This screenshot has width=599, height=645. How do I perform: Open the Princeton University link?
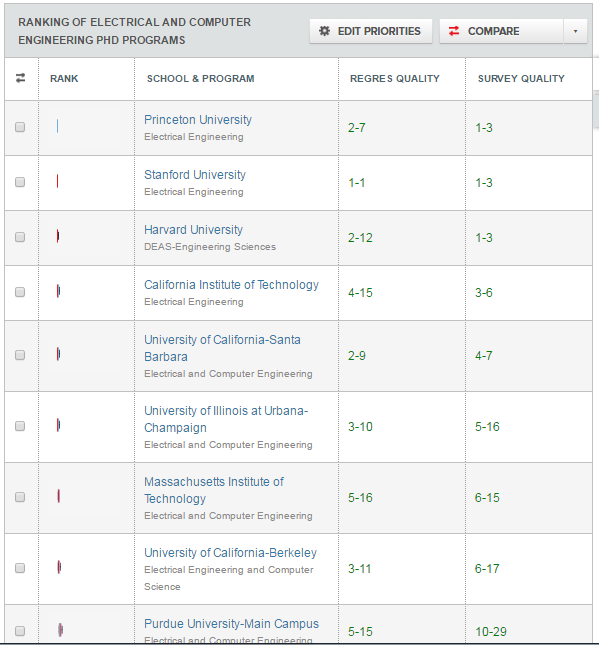click(198, 120)
